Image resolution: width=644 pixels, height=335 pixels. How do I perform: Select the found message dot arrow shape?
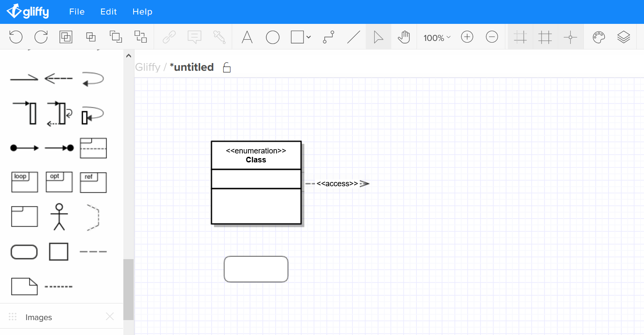(x=24, y=148)
